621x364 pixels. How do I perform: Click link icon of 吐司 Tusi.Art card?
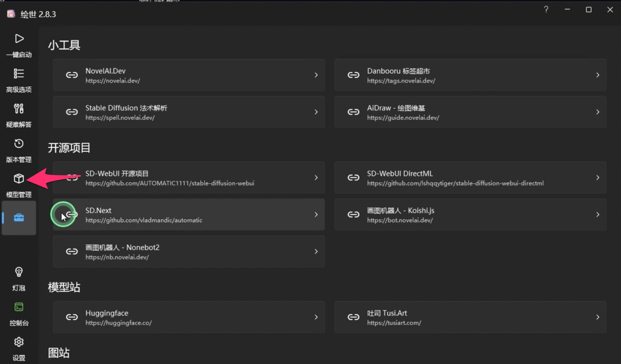point(353,317)
